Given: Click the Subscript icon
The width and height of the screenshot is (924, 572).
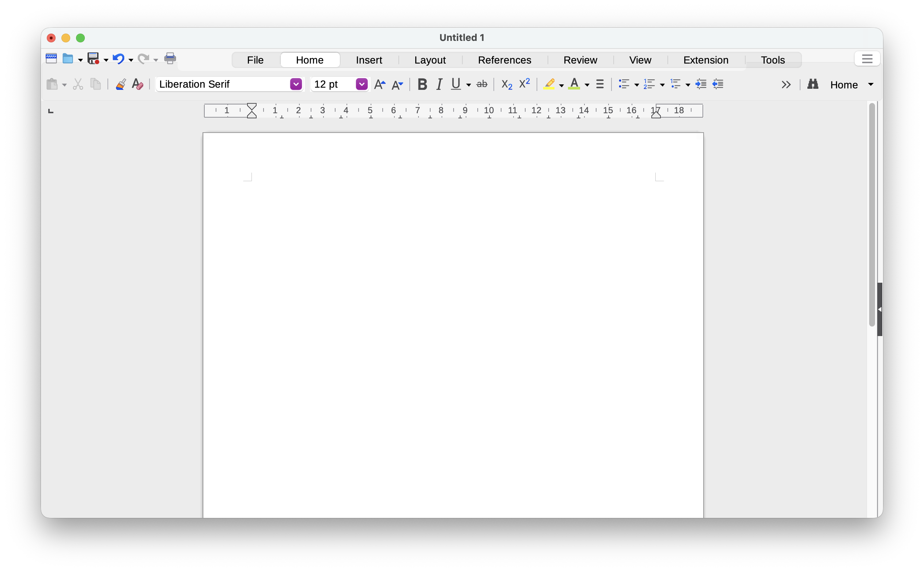Looking at the screenshot, I should coord(507,84).
